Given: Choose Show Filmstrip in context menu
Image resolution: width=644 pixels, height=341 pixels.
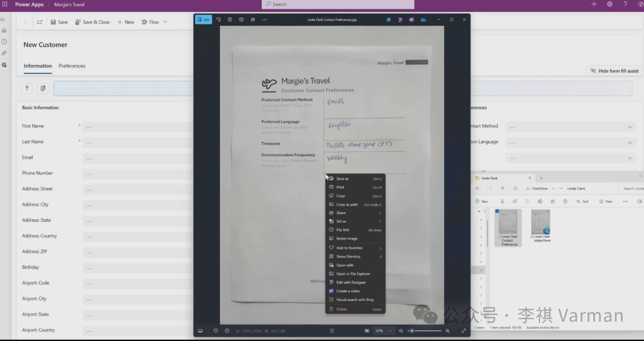Looking at the screenshot, I should click(355, 257).
